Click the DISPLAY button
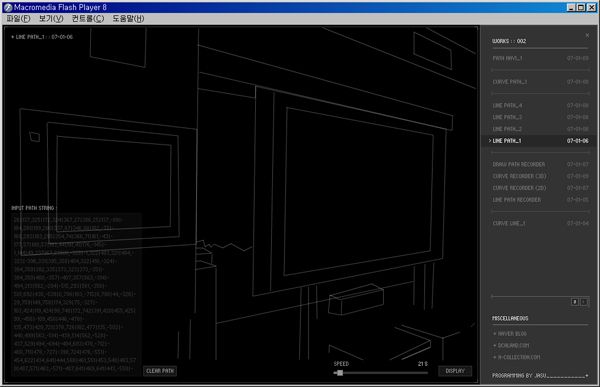This screenshot has height=387, width=600. click(455, 371)
